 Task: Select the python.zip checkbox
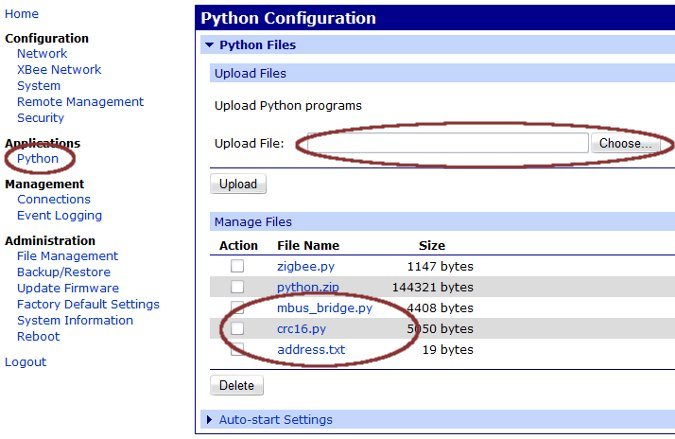[x=237, y=287]
